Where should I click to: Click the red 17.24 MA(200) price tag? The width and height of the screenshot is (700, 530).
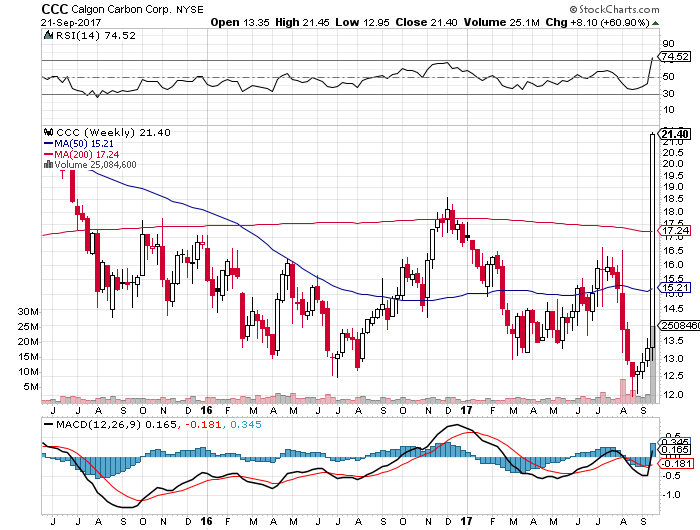pos(673,230)
